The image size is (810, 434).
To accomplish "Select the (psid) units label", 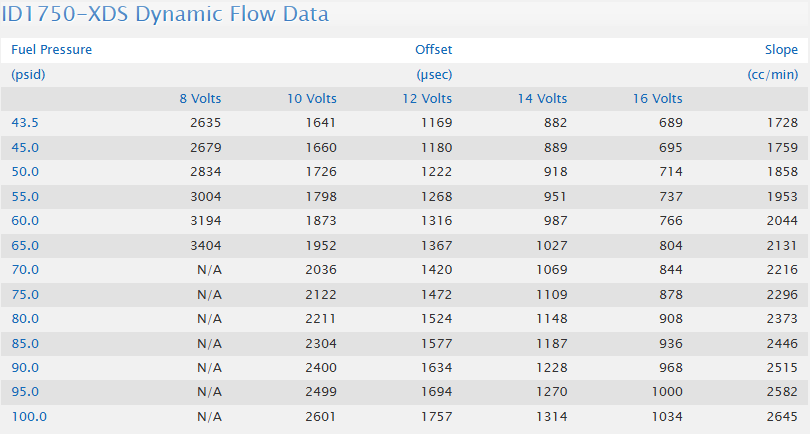I will coord(29,74).
